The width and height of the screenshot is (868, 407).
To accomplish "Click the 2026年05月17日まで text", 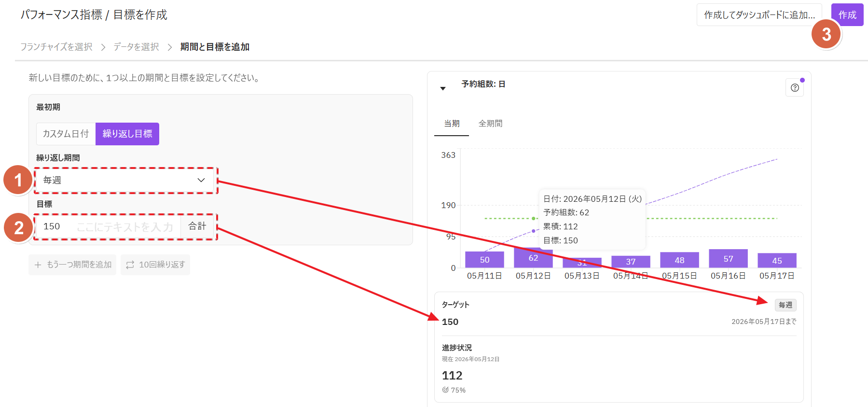I will point(764,322).
